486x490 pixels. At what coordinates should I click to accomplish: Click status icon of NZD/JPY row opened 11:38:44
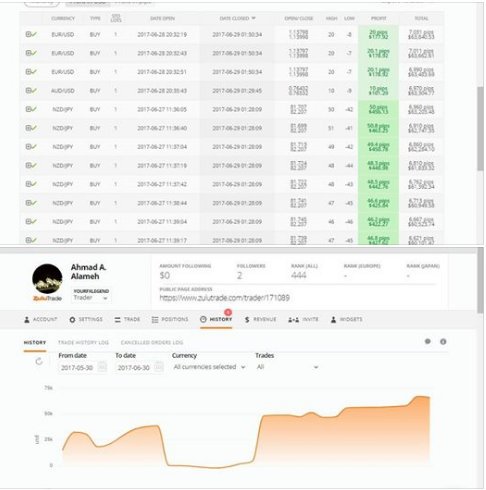coord(31,203)
